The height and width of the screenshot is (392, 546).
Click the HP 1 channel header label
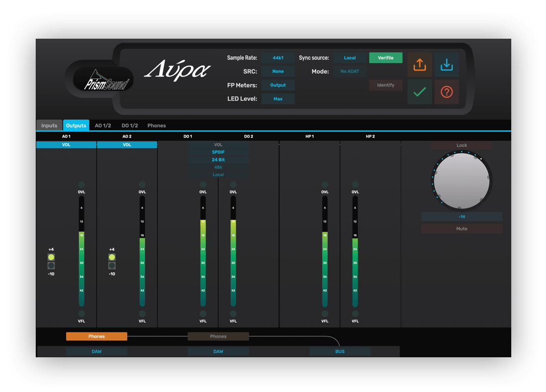pos(310,136)
